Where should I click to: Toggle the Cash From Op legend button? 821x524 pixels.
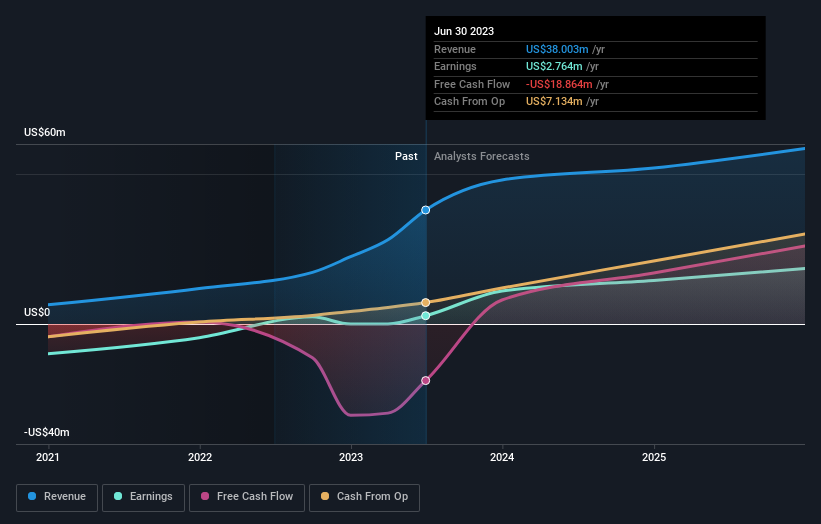tap(364, 497)
